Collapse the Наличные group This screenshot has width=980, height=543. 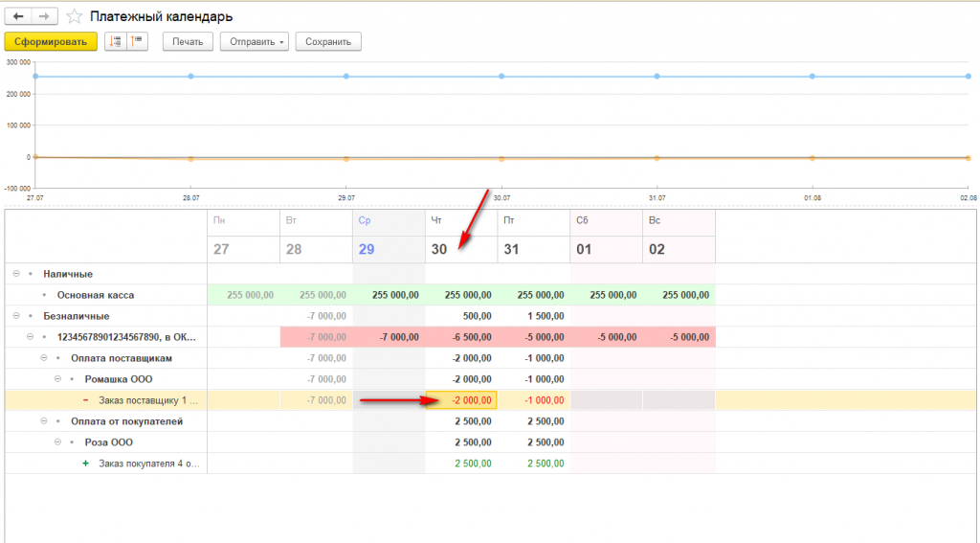(x=16, y=274)
